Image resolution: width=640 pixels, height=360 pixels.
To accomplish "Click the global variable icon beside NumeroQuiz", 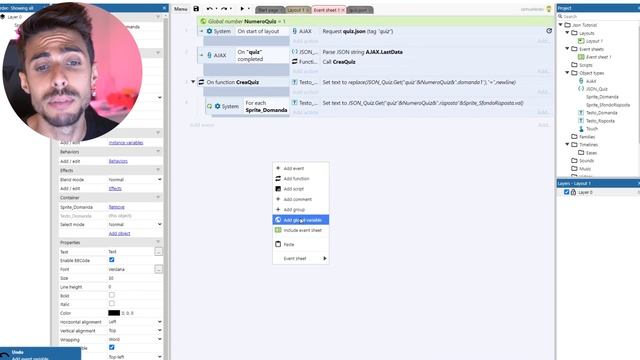I will (x=203, y=21).
